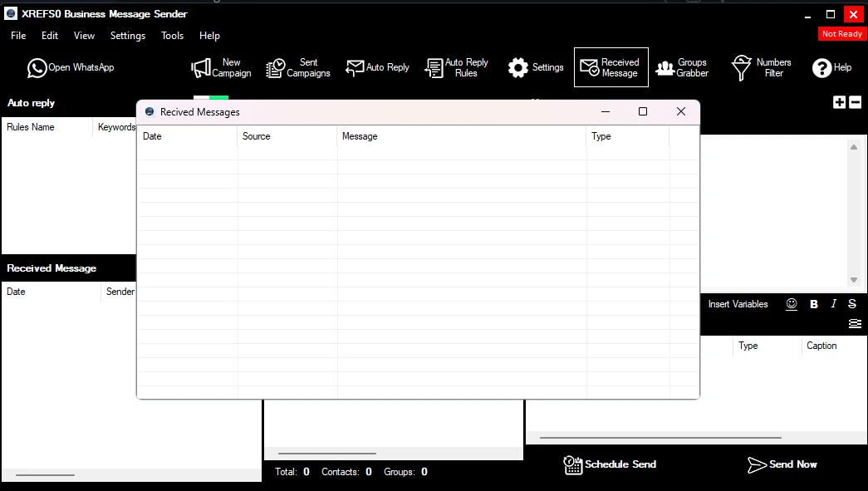Click the Not Ready status label

842,34
